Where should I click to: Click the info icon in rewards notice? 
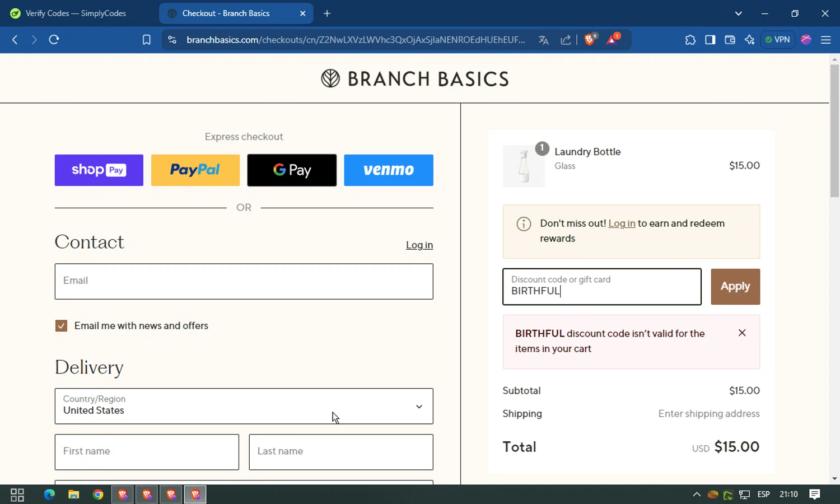point(524,224)
